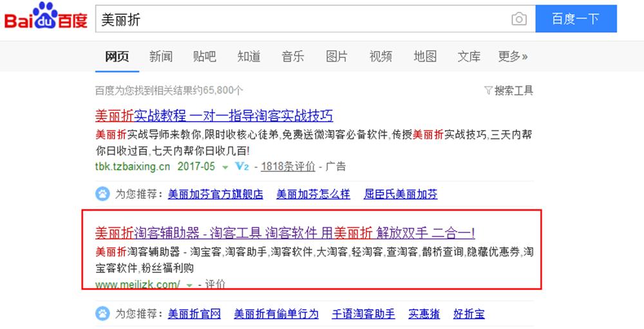644x329 pixels.
Task: Click snippet text starting 美丽折实战导师来教你
Action: point(314,142)
